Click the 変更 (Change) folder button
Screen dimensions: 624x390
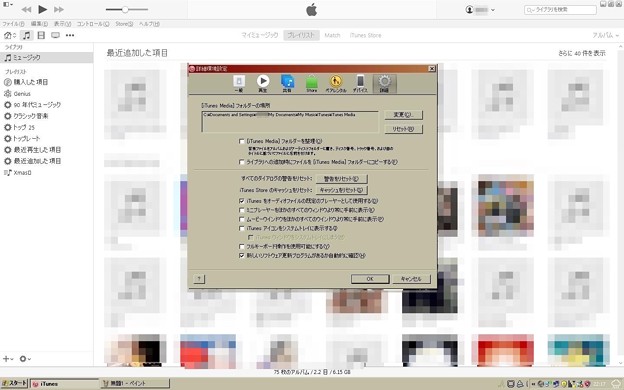point(404,115)
